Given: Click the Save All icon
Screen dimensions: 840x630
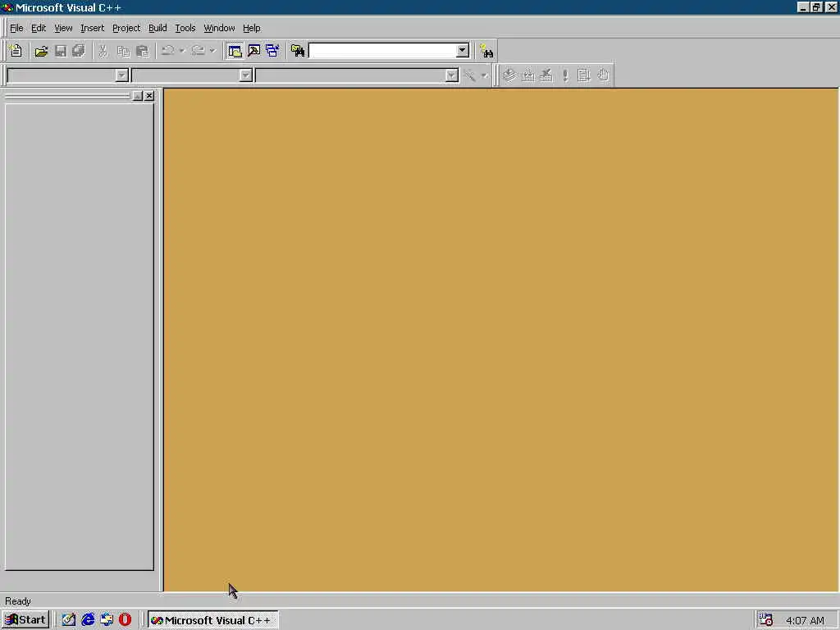Looking at the screenshot, I should pos(79,51).
